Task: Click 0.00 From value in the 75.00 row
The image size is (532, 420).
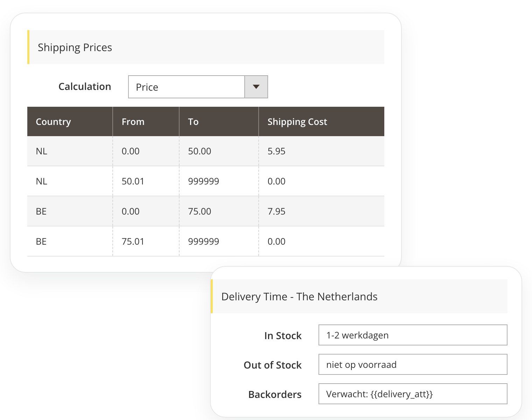Action: coord(131,211)
